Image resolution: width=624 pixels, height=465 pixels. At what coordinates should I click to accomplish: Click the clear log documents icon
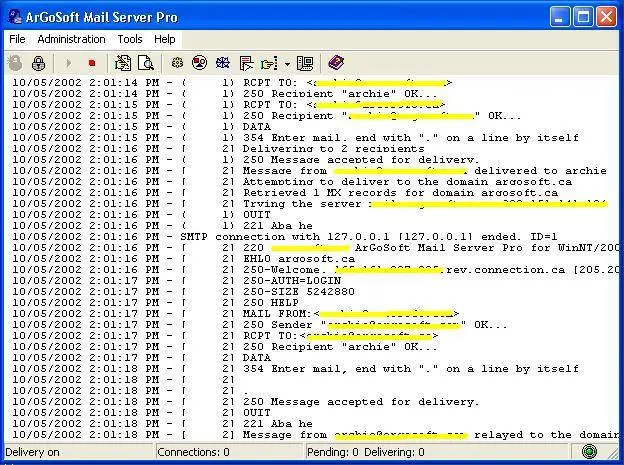(x=123, y=63)
